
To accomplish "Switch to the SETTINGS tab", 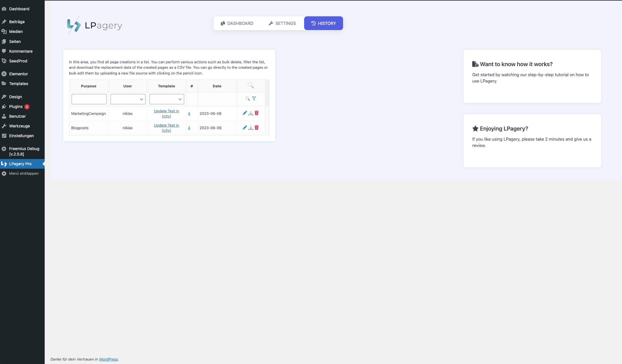I will coord(282,23).
